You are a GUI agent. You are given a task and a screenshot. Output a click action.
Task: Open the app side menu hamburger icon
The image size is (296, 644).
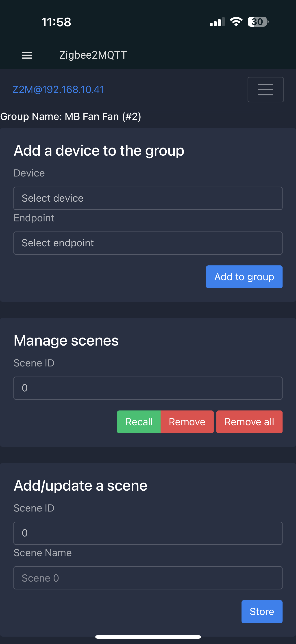tap(27, 55)
